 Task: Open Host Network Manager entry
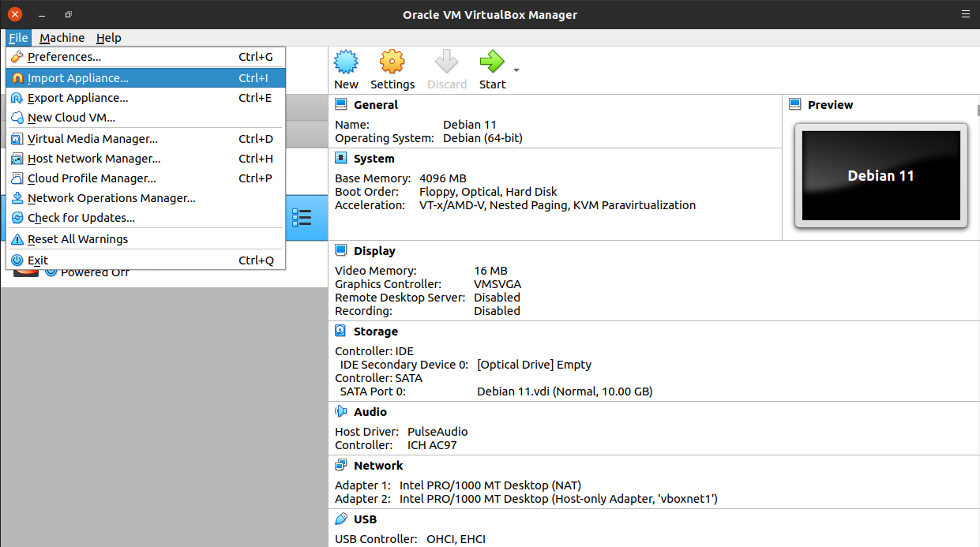93,159
